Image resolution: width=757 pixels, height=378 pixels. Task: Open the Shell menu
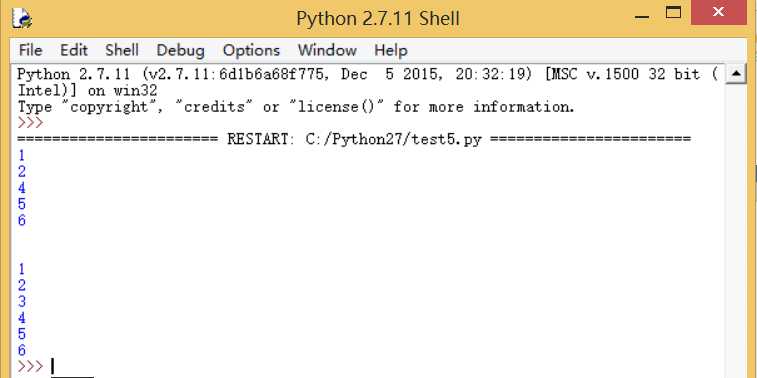(122, 50)
